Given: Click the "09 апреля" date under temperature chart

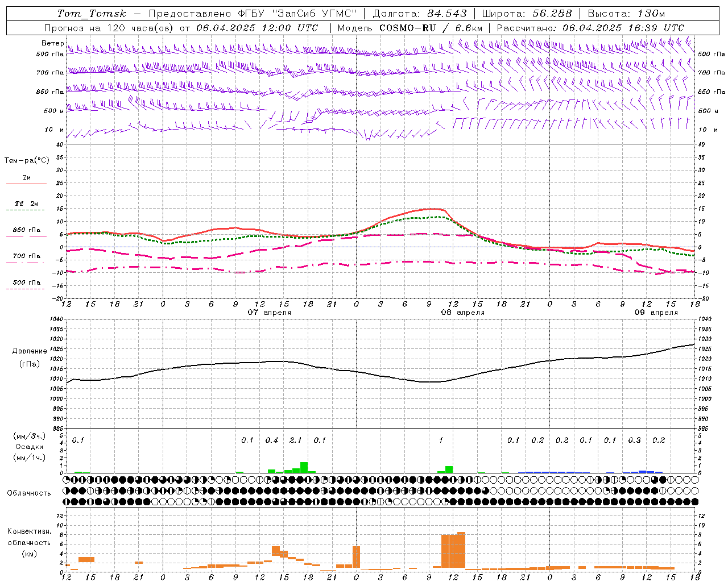Looking at the screenshot, I should click(656, 313).
